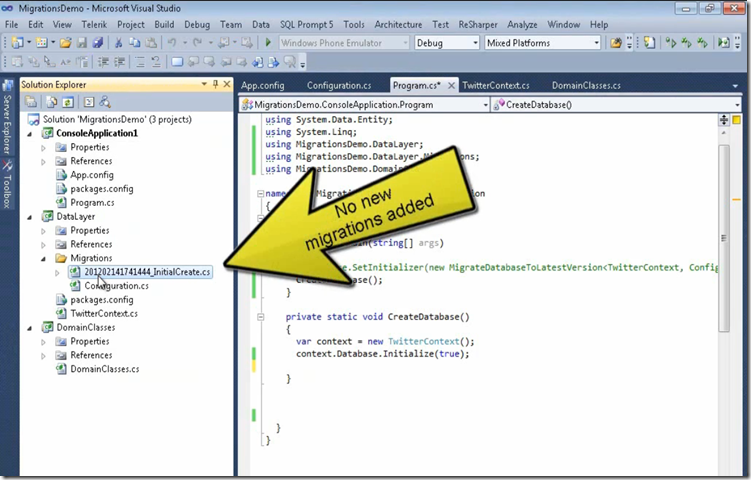
Task: Click the Undo arrow icon
Action: [172, 43]
